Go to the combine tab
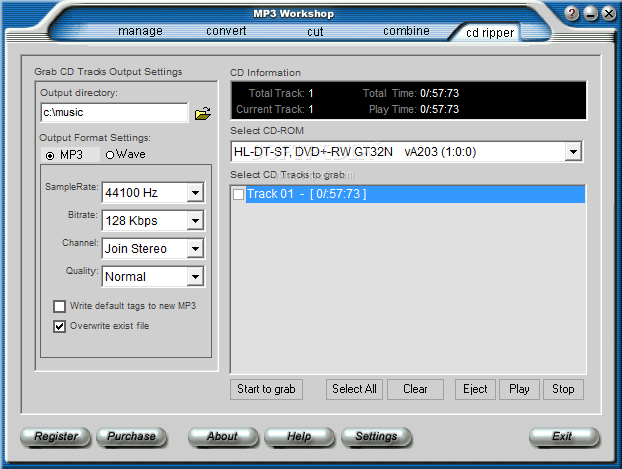 [406, 31]
